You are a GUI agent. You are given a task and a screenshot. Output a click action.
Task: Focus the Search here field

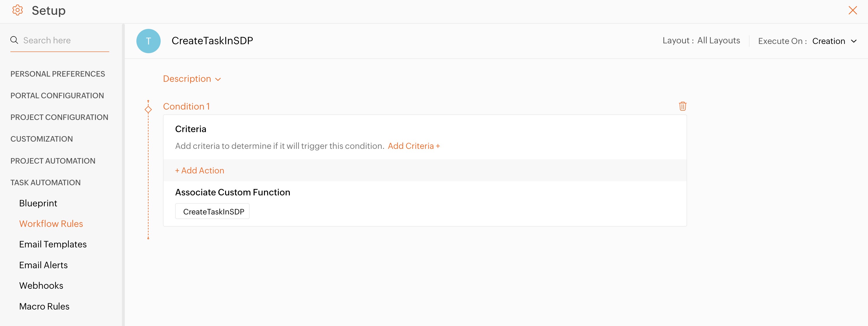pyautogui.click(x=64, y=40)
